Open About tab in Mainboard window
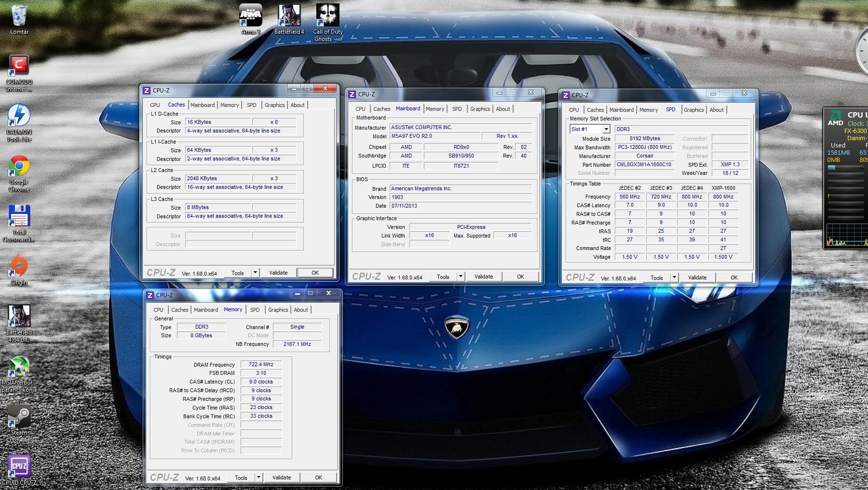The image size is (868, 490). [503, 109]
